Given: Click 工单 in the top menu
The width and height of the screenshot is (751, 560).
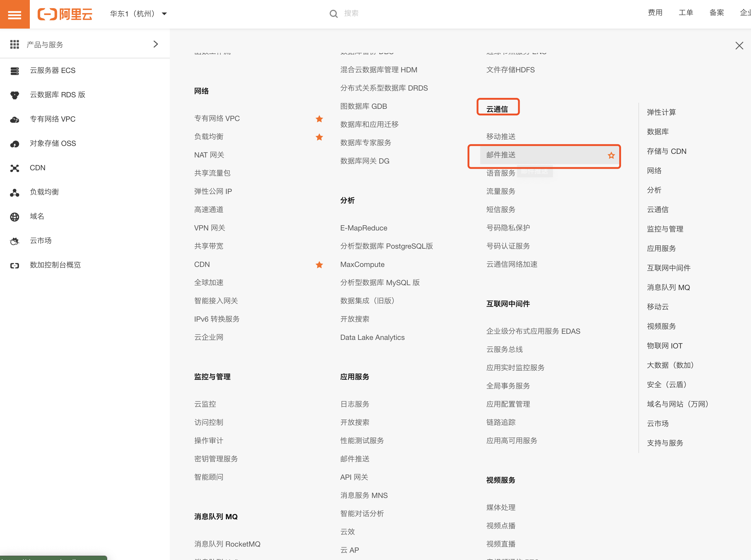Looking at the screenshot, I should tap(686, 12).
